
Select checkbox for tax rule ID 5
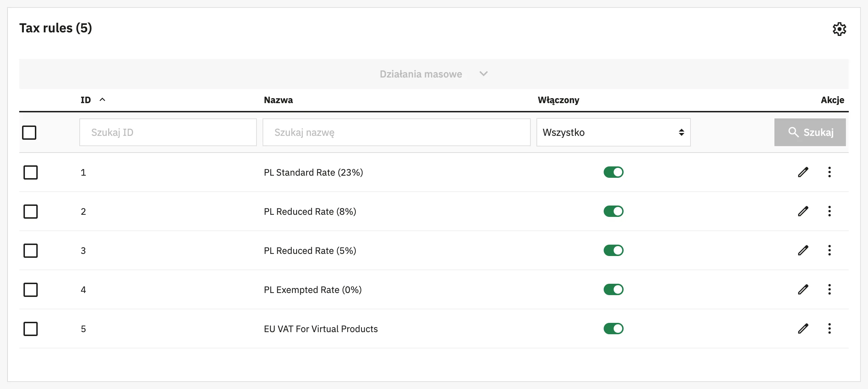pos(31,329)
